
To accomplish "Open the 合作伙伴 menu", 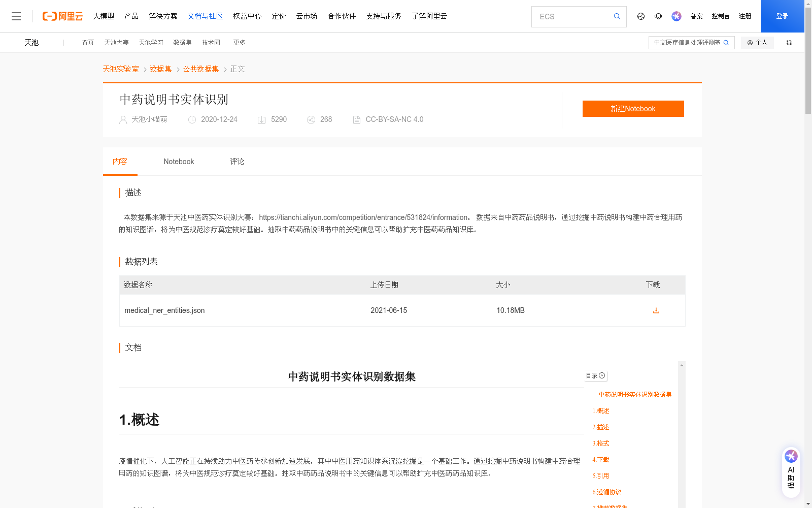I will point(342,16).
